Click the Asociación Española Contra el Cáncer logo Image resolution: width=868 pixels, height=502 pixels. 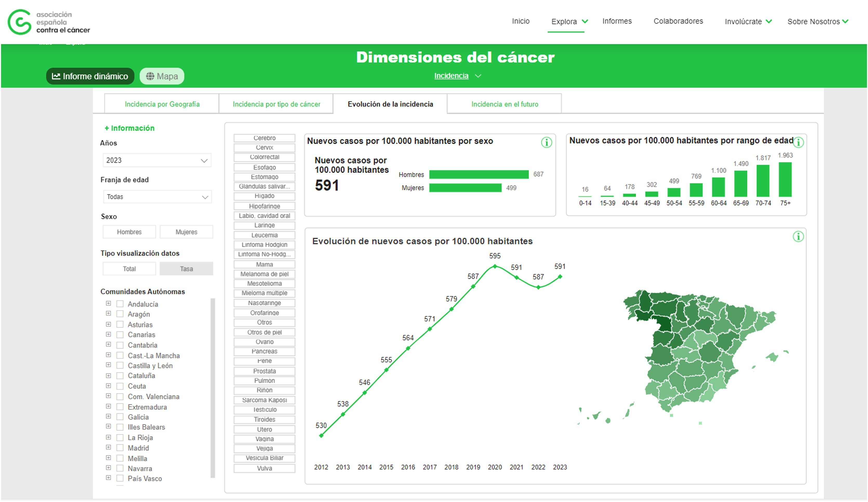tap(48, 22)
